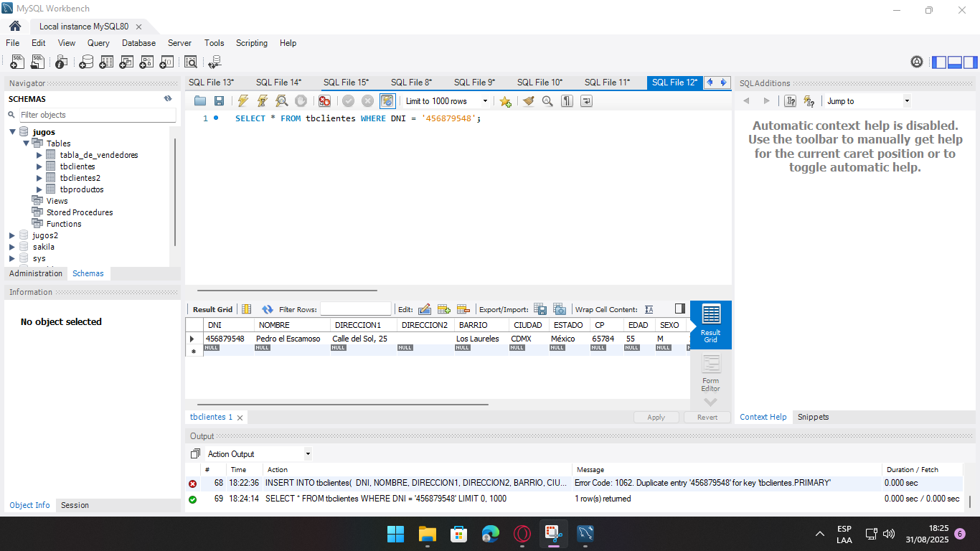Toggle the right sidebar panel visibility
Viewport: 980px width, 551px height.
(970, 62)
